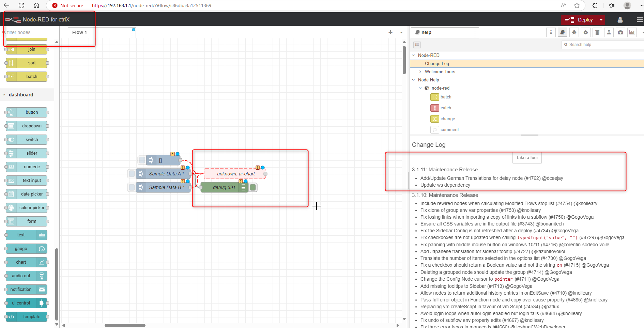
Task: Select the gauge dashboard palette node
Action: click(x=27, y=249)
